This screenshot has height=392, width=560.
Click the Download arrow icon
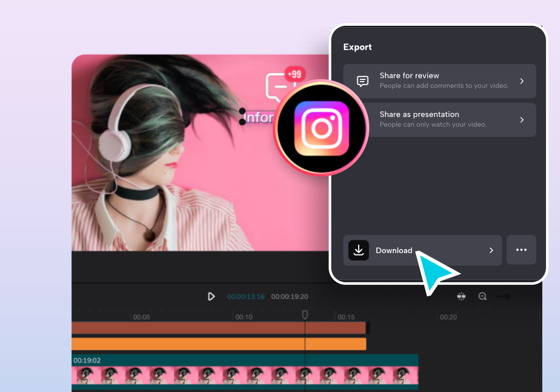pyautogui.click(x=358, y=250)
